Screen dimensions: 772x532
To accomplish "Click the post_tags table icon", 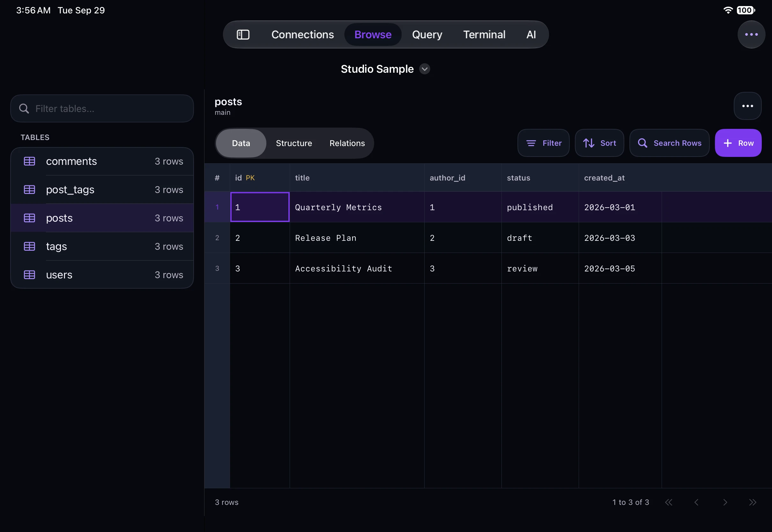I will 29,190.
